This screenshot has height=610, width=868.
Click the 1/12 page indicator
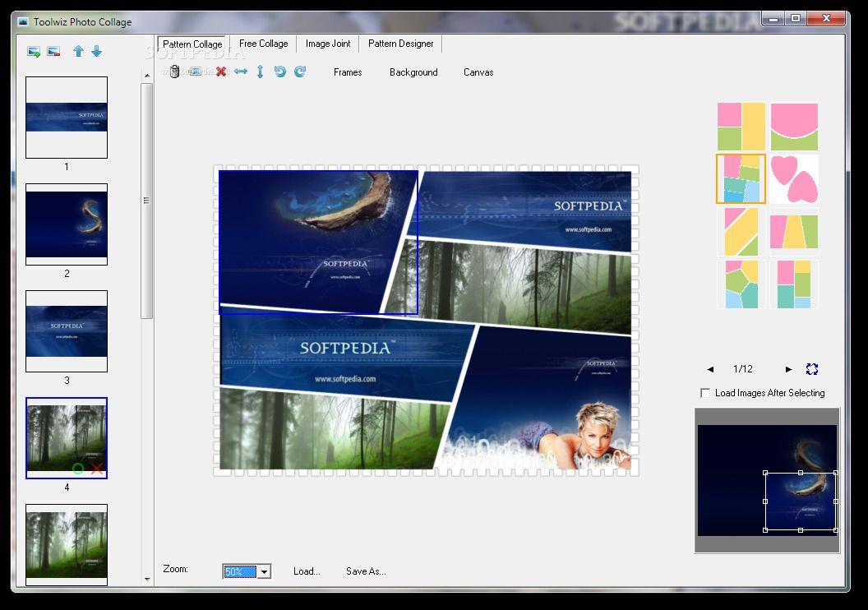pyautogui.click(x=743, y=369)
